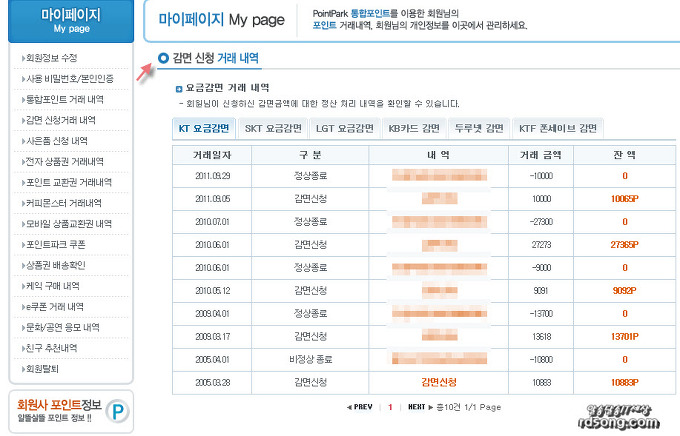Click the blue P icon in 회원사 포인트정보 banner

(x=118, y=411)
